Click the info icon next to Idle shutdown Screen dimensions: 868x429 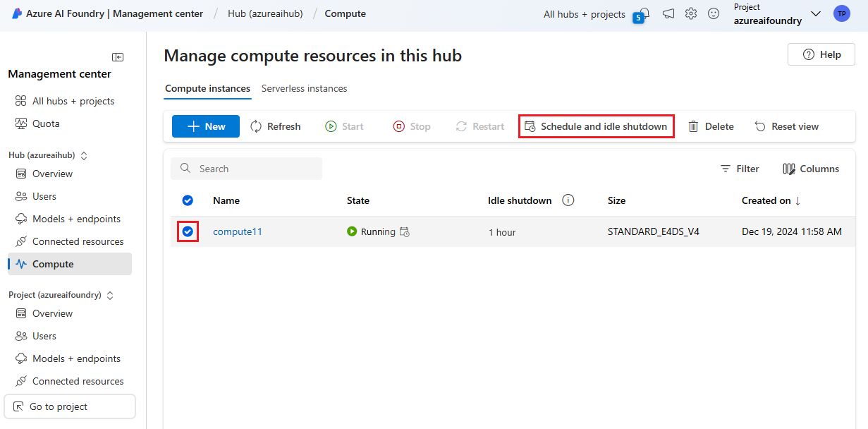[568, 200]
